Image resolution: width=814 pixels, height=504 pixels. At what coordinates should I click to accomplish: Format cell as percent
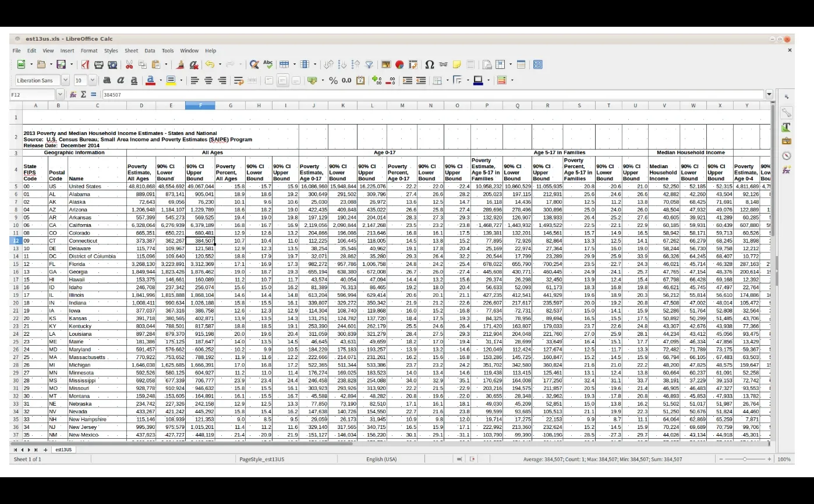(334, 80)
